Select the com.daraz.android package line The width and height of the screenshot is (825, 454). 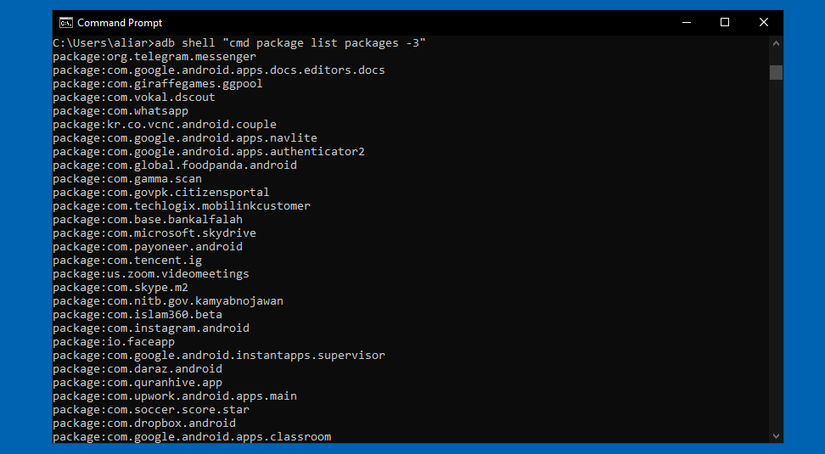point(137,369)
